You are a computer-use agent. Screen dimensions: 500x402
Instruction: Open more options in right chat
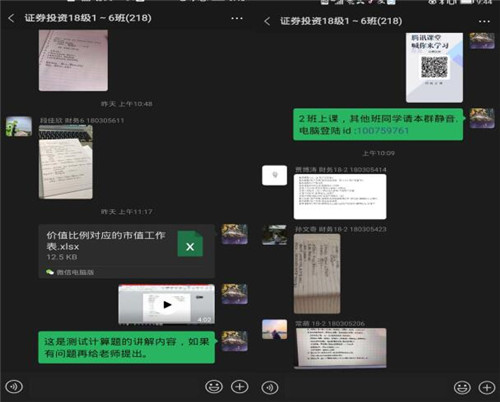(x=484, y=21)
